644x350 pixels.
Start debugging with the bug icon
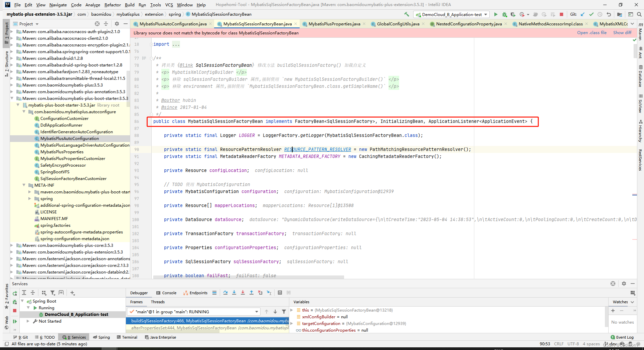tap(504, 14)
